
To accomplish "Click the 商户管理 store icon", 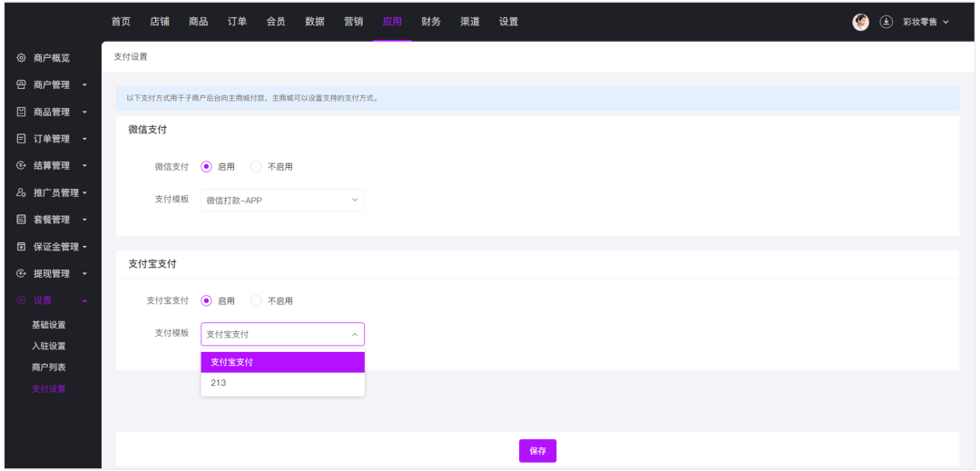I will click(21, 85).
